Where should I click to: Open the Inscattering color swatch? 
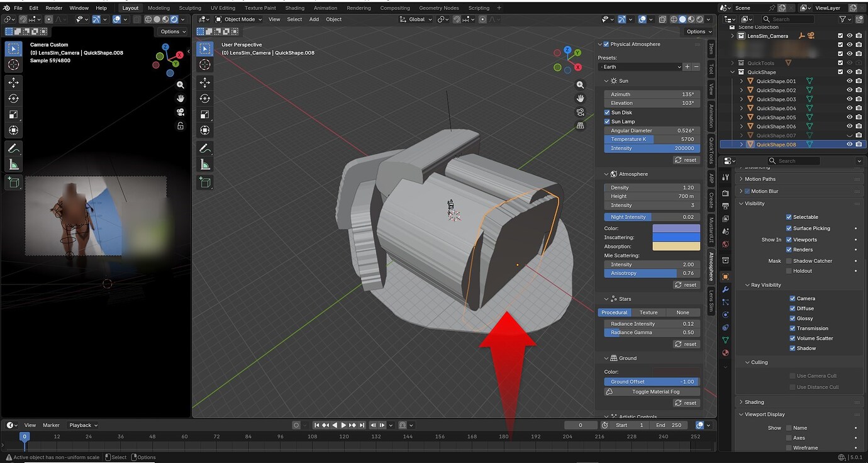pyautogui.click(x=676, y=238)
